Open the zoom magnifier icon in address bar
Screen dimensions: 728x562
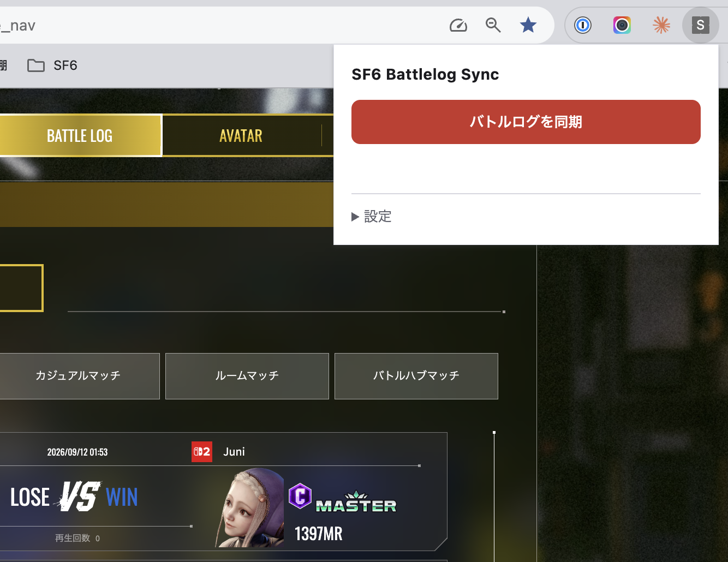[493, 25]
